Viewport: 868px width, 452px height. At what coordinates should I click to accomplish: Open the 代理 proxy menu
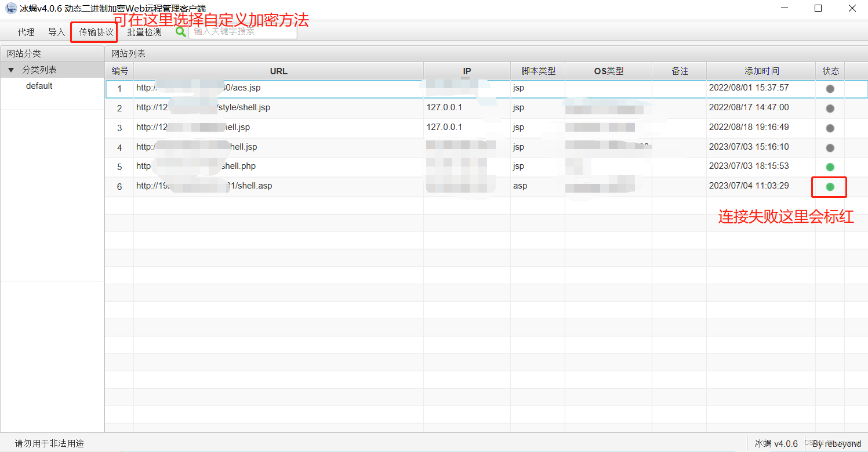26,32
